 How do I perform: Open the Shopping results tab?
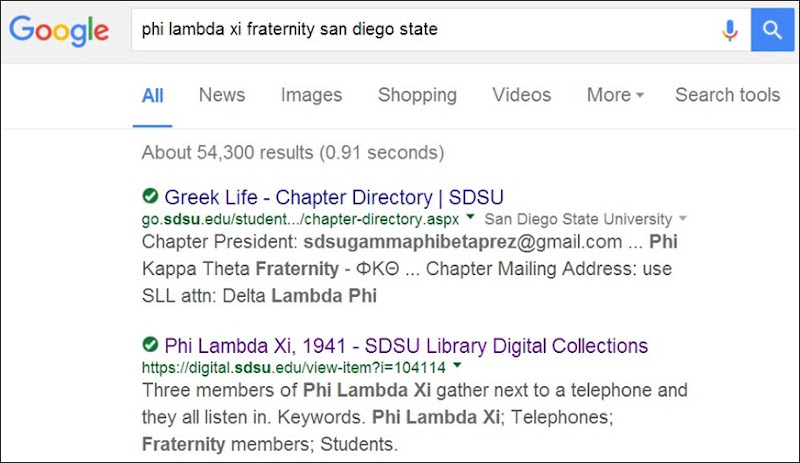417,95
